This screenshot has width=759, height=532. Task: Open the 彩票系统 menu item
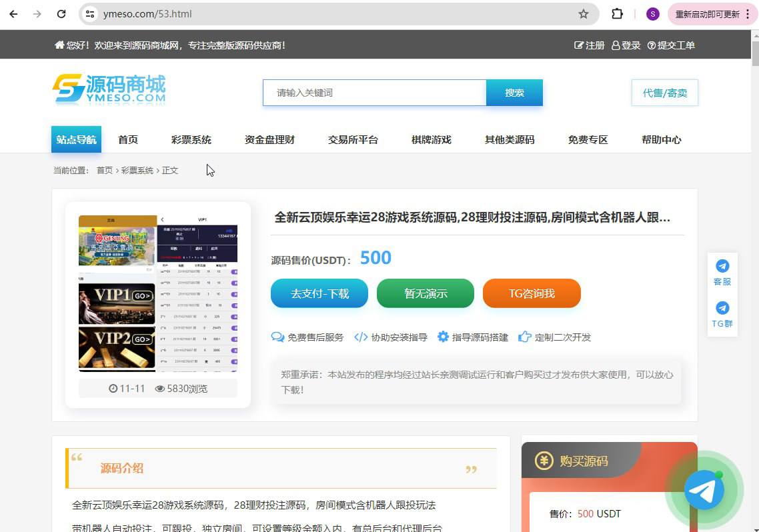click(x=191, y=140)
